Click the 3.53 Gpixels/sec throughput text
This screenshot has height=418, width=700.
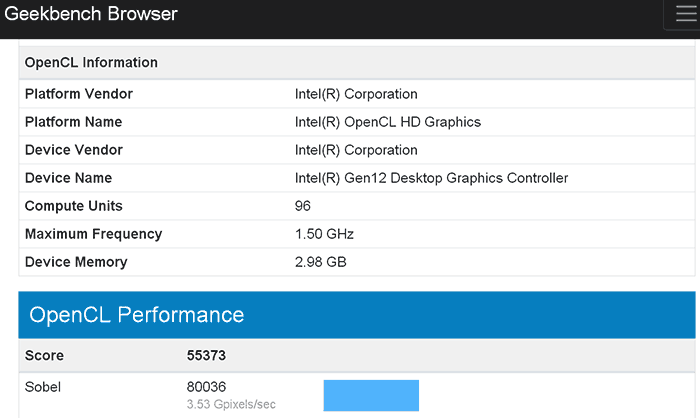(x=231, y=404)
